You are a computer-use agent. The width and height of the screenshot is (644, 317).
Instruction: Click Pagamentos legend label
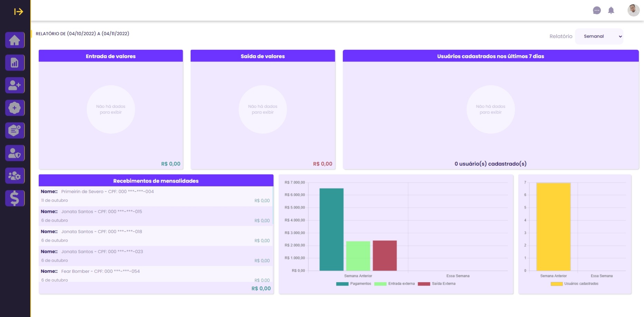pyautogui.click(x=361, y=284)
